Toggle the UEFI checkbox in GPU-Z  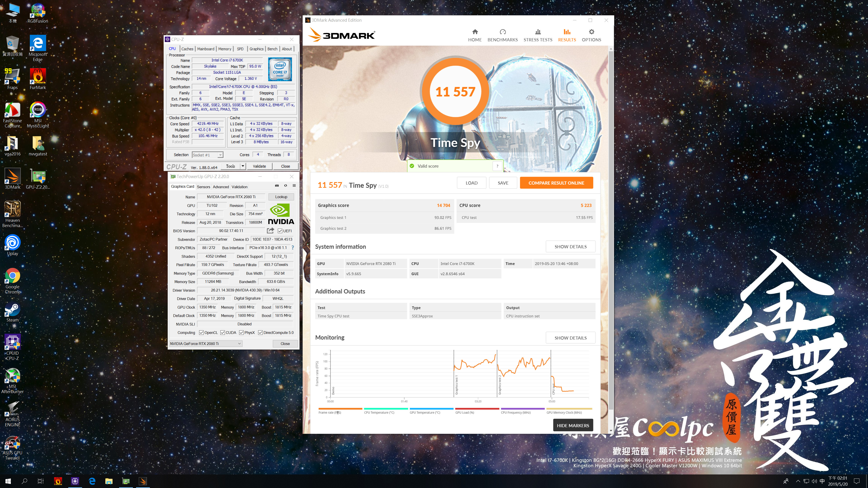coord(280,231)
